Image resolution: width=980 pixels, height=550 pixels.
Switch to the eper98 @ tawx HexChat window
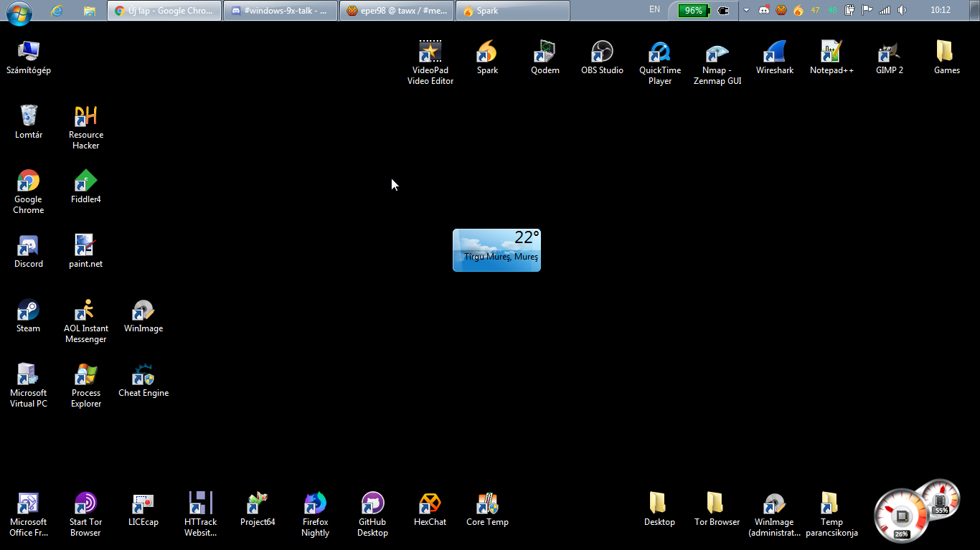coord(397,11)
